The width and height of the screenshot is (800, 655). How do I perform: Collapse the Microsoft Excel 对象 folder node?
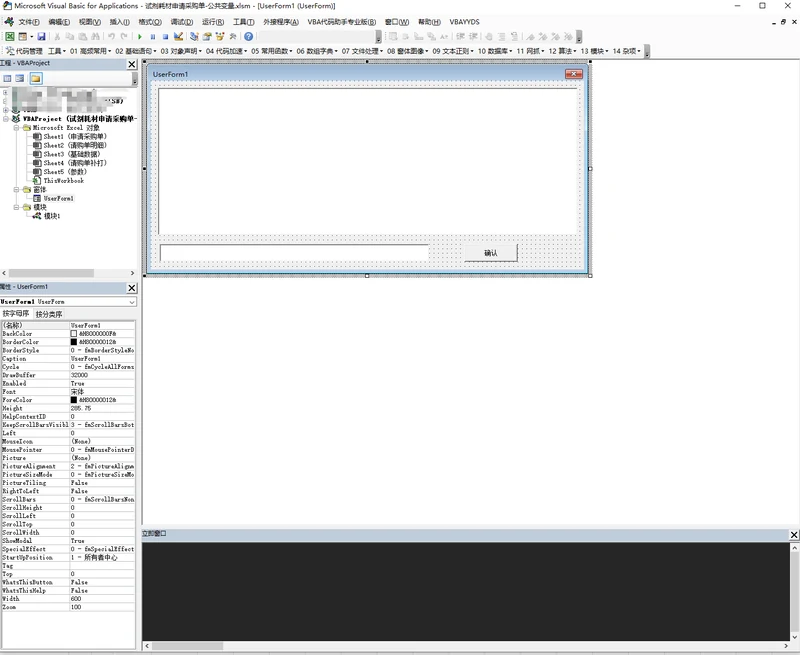[16, 128]
